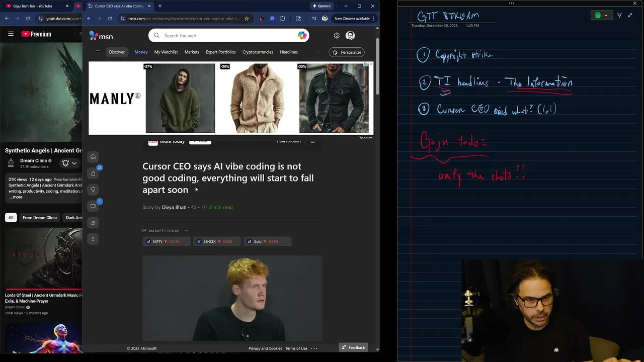Select From Dream Clinic filter chip

point(40,217)
